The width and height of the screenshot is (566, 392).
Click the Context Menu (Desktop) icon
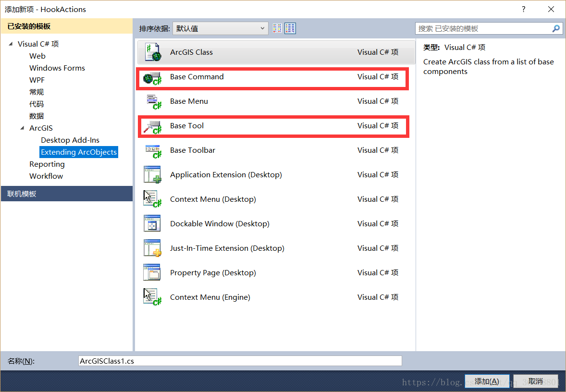click(x=152, y=199)
